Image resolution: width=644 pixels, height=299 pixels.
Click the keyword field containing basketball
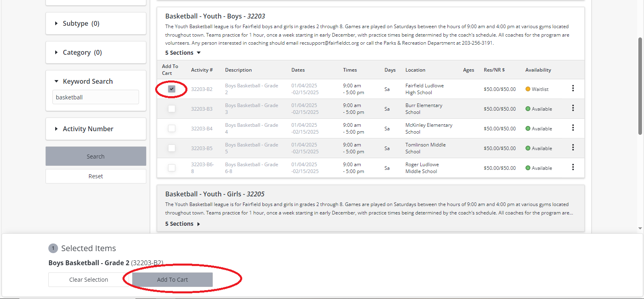[x=96, y=97]
